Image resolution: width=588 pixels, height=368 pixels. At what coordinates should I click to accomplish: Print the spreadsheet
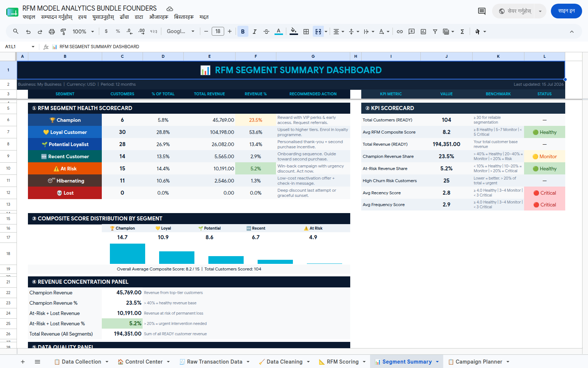click(x=52, y=32)
